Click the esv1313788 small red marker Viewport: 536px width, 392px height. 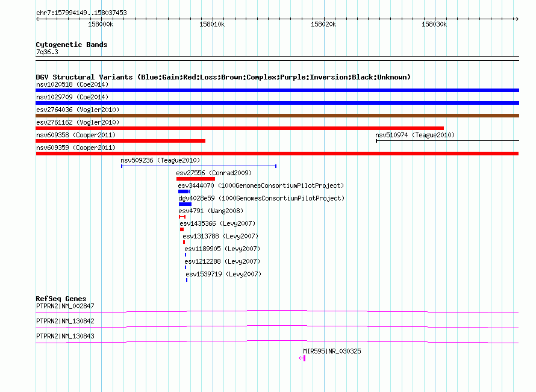tap(184, 242)
